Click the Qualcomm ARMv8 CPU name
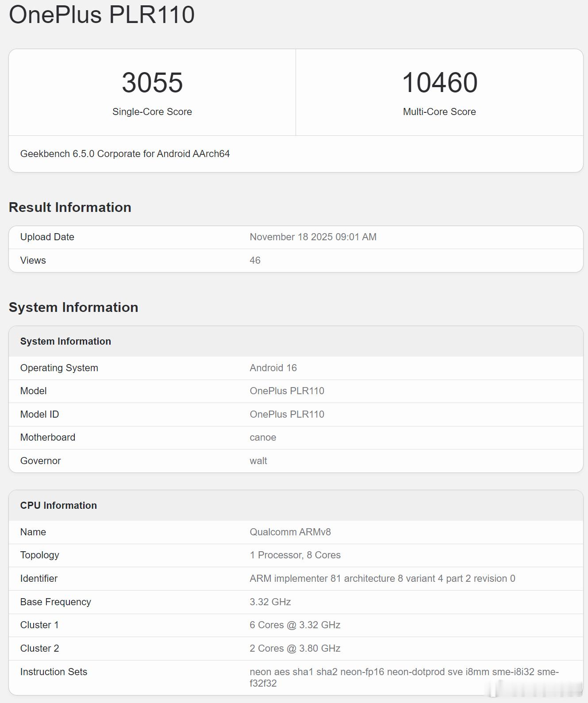This screenshot has width=588, height=703. (x=290, y=532)
